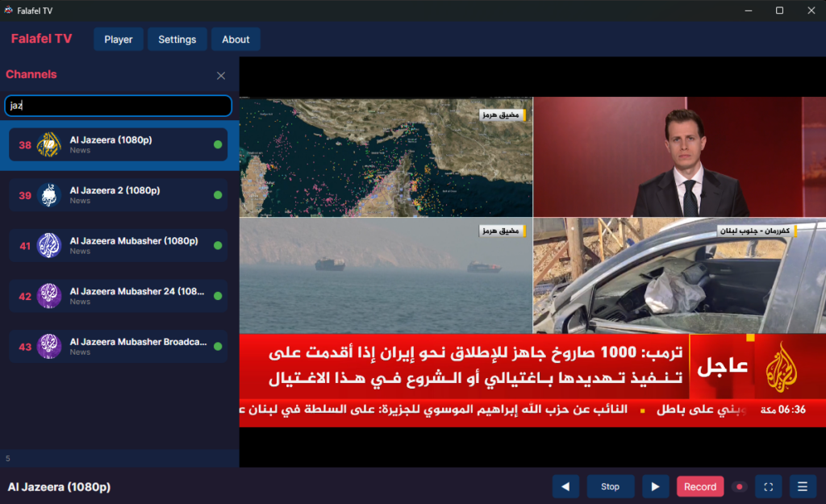Select channel Al Jazeera Mubasher Broadcast

click(118, 347)
